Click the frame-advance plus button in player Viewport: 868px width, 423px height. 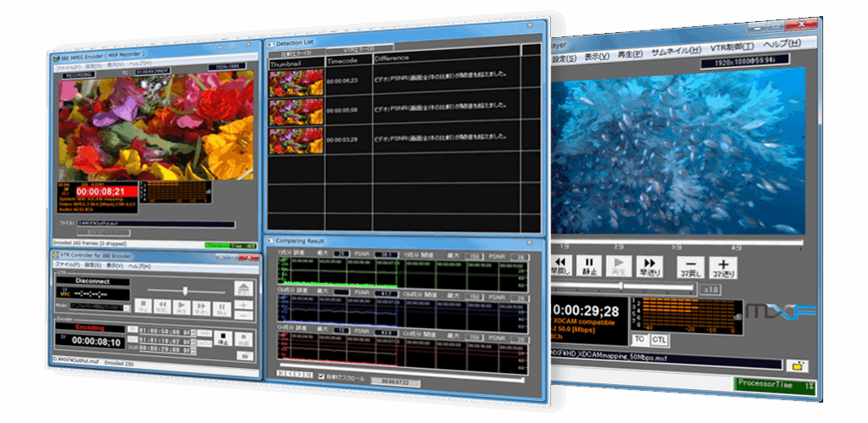[723, 267]
